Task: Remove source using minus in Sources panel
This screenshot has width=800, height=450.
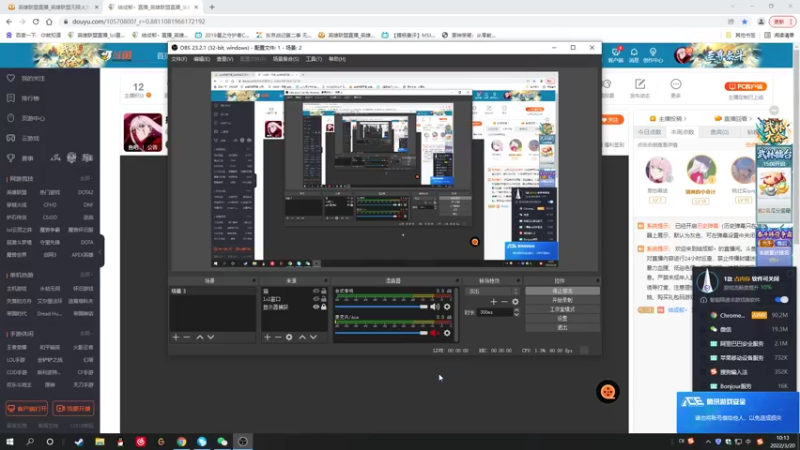Action: click(x=278, y=337)
